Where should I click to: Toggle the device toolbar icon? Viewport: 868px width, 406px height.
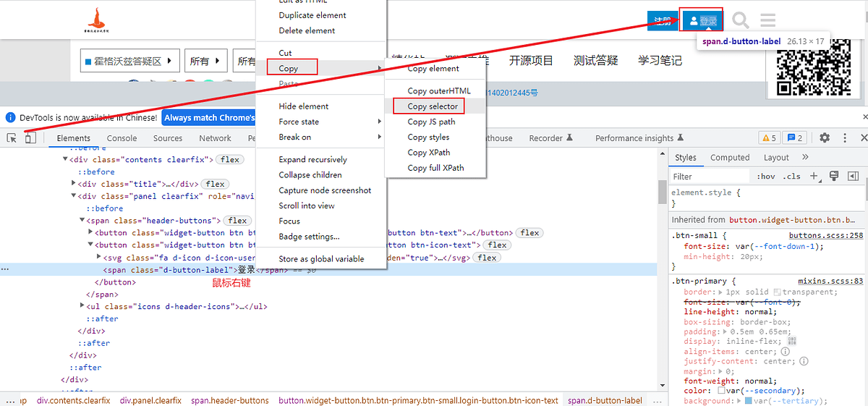[30, 138]
